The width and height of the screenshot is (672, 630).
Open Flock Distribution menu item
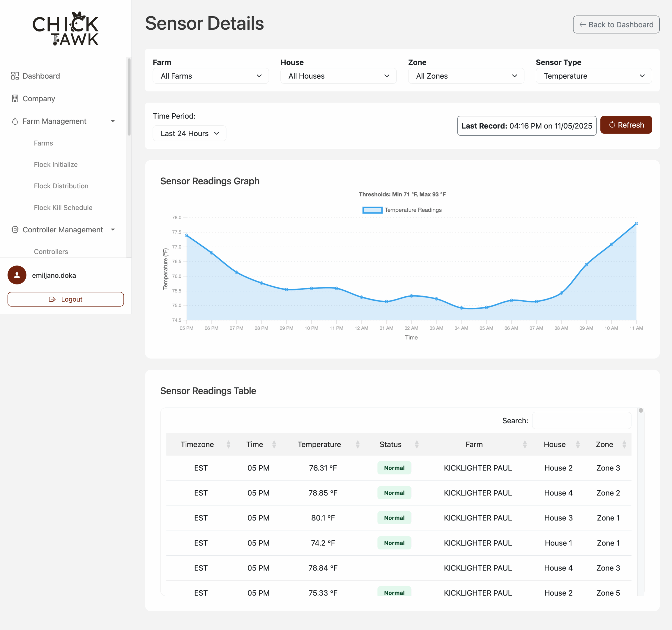tap(61, 186)
